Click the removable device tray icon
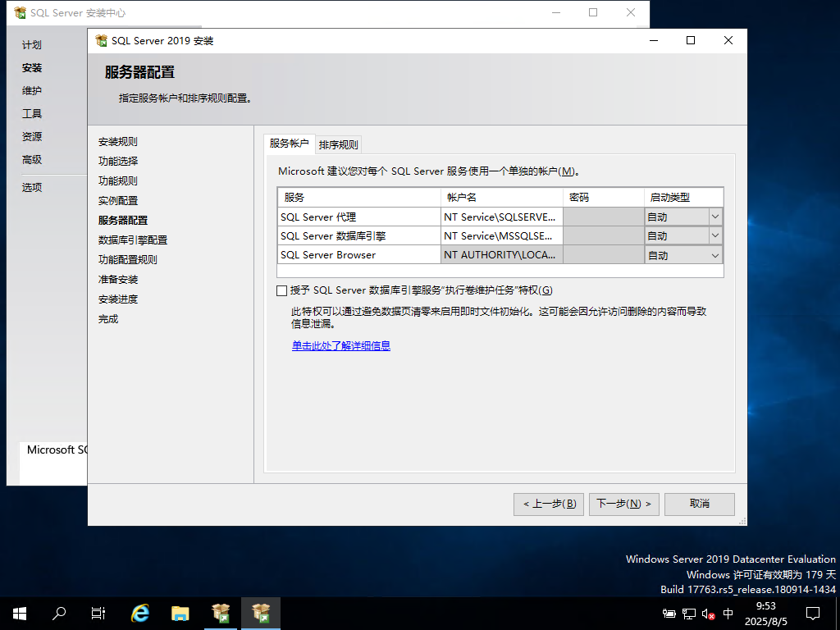This screenshot has width=840, height=630. [669, 614]
